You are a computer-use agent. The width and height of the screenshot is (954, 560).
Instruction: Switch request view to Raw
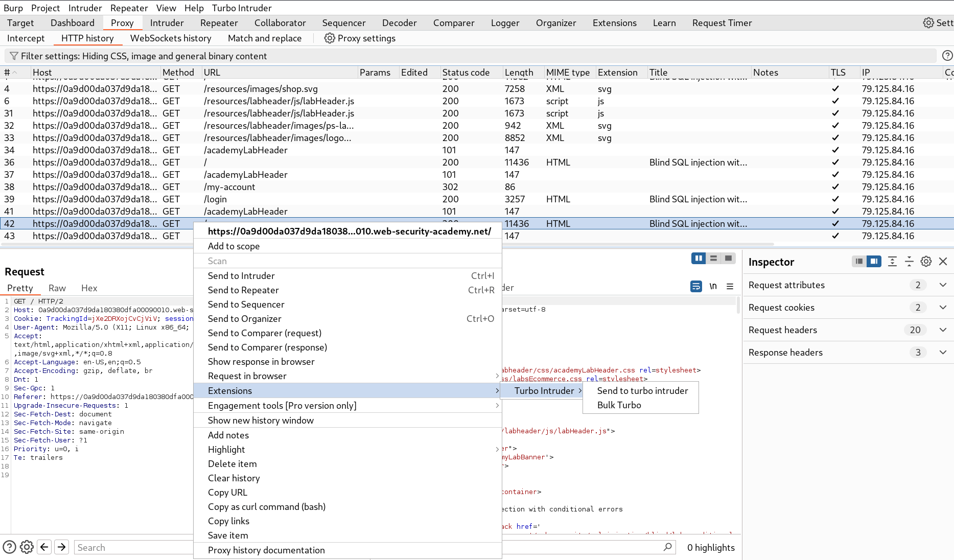pyautogui.click(x=57, y=288)
